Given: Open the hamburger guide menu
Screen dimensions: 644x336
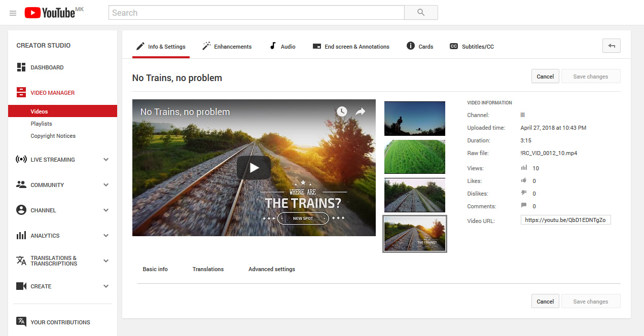Looking at the screenshot, I should 13,13.
